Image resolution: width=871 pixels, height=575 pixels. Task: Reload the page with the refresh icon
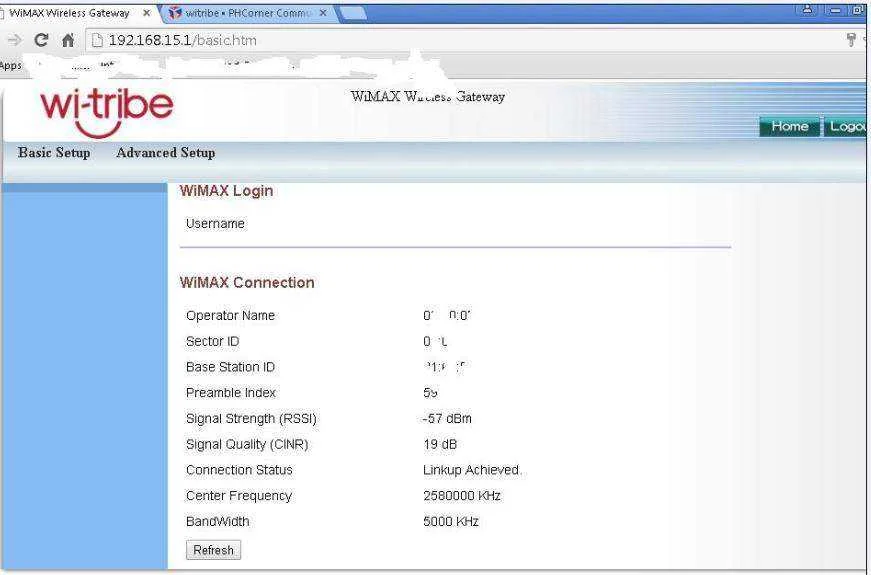click(41, 40)
